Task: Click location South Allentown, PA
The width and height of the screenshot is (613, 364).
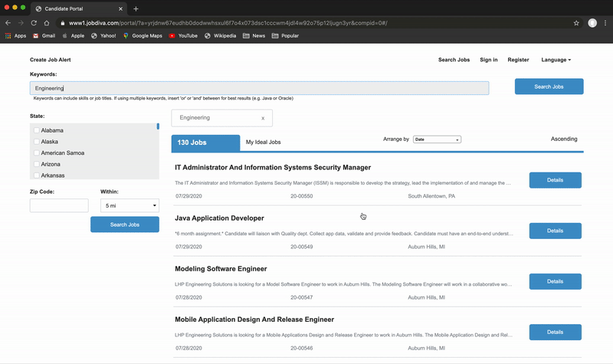Action: point(431,196)
